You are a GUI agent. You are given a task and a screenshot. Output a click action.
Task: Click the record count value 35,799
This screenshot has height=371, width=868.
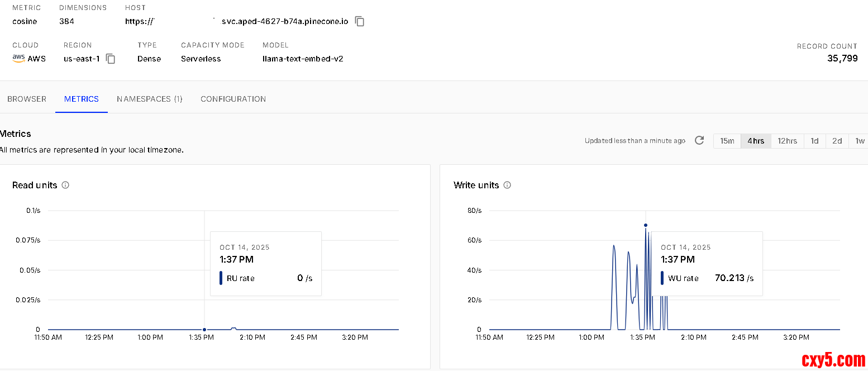tap(842, 58)
